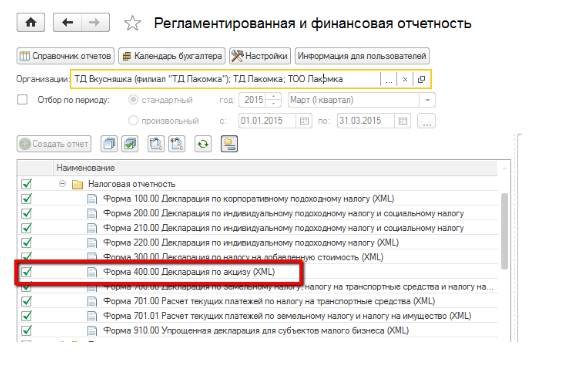Viewport: 567px width, 367px height.
Task: Click the Настройки button
Action: point(260,56)
